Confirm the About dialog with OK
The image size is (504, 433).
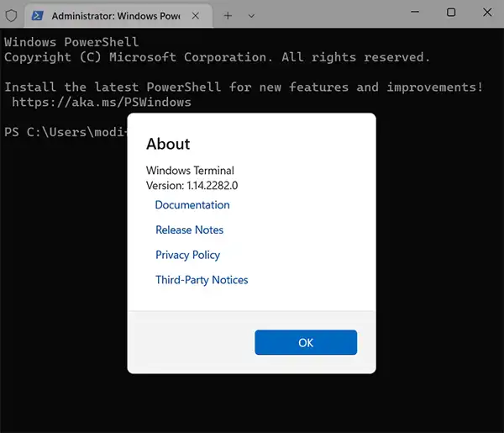(x=306, y=342)
